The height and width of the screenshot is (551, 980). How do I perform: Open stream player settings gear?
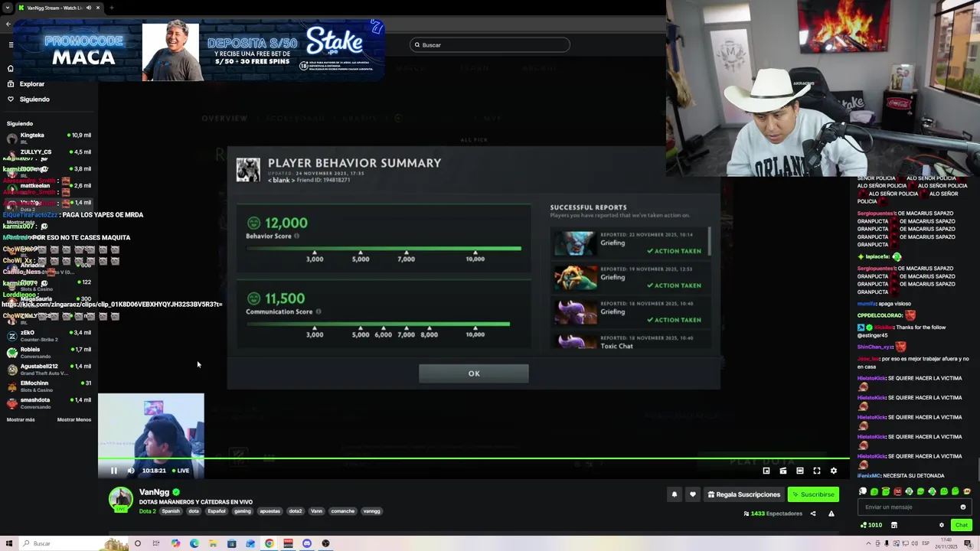click(834, 471)
